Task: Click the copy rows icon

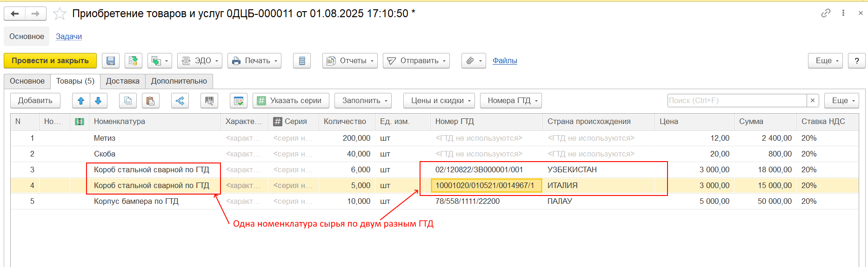Action: (128, 101)
